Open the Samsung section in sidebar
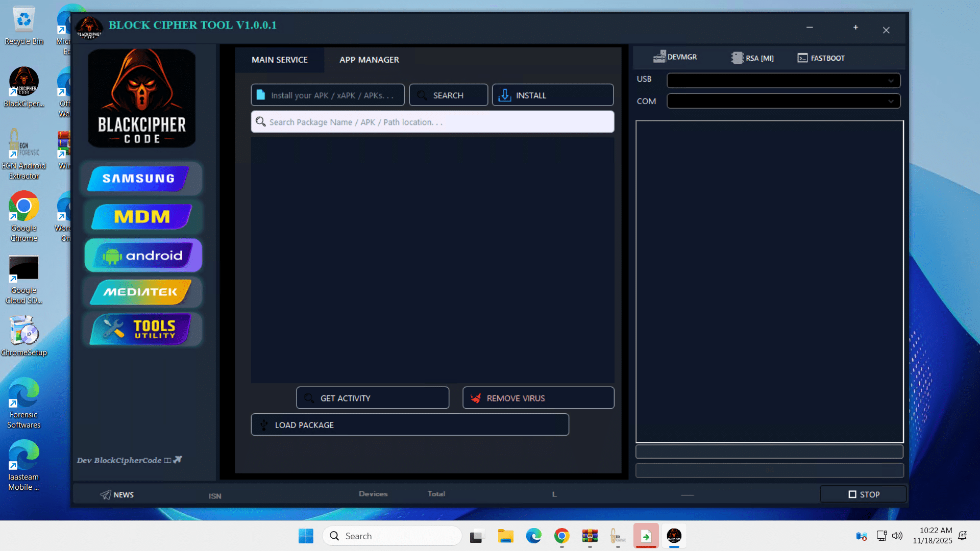 [138, 179]
